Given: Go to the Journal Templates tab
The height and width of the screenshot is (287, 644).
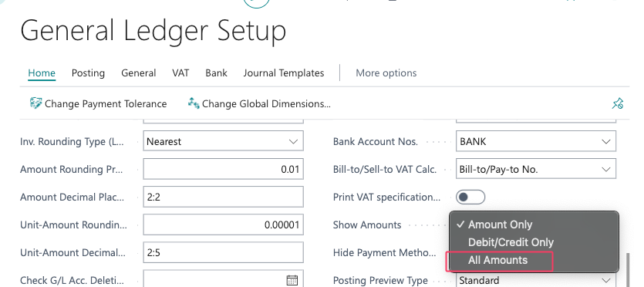Looking at the screenshot, I should pos(283,73).
